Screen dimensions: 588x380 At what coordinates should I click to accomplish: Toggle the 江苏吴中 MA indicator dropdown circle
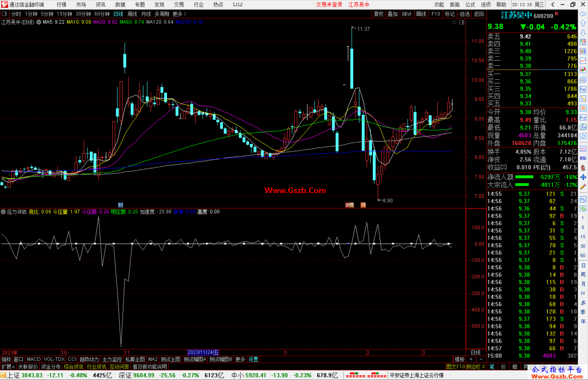(x=39, y=22)
